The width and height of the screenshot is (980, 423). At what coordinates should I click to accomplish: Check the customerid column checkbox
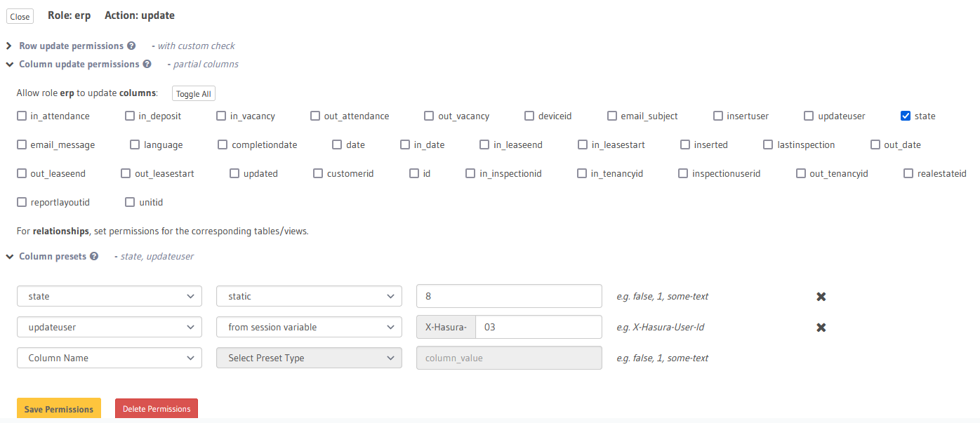point(318,173)
